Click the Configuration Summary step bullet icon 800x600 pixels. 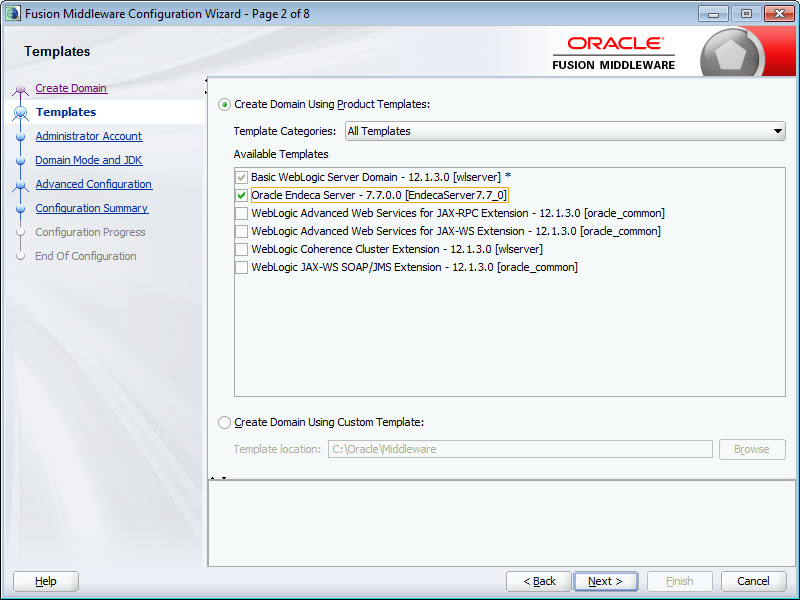click(20, 209)
